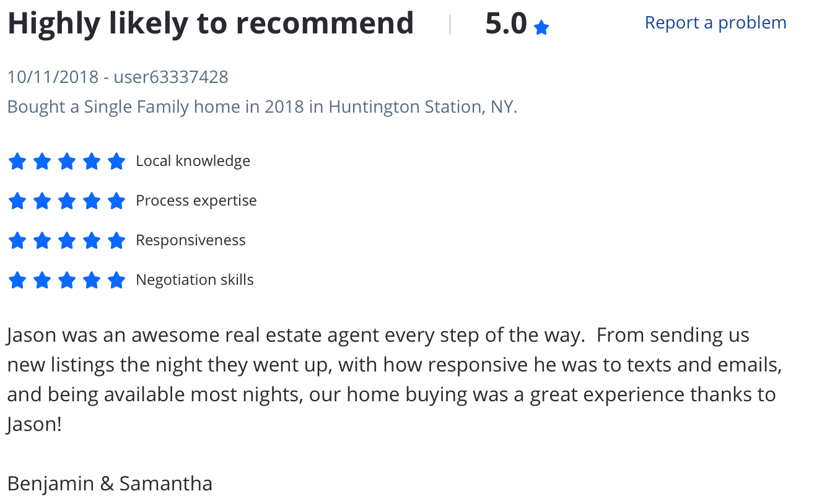Viewport: 814px width, 504px height.
Task: Click the Highly likely to recommend heading
Action: click(211, 24)
